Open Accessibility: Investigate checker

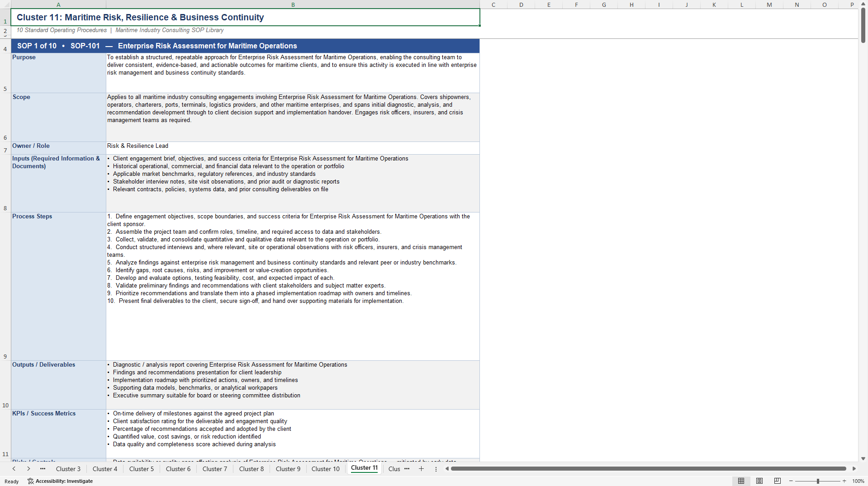[60, 481]
